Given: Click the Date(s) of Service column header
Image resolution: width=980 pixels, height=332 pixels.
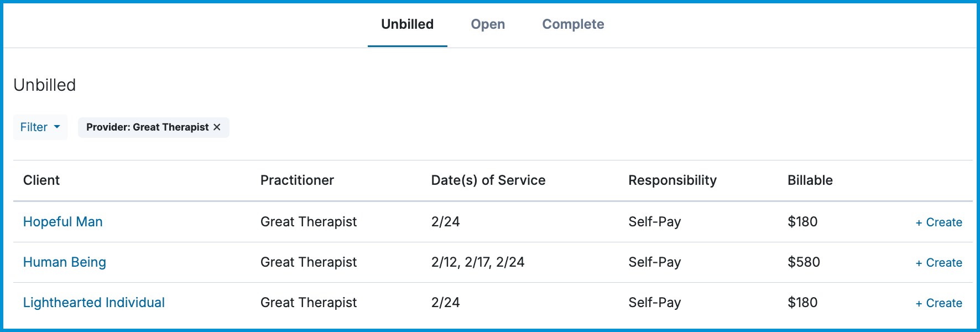Looking at the screenshot, I should pos(488,180).
